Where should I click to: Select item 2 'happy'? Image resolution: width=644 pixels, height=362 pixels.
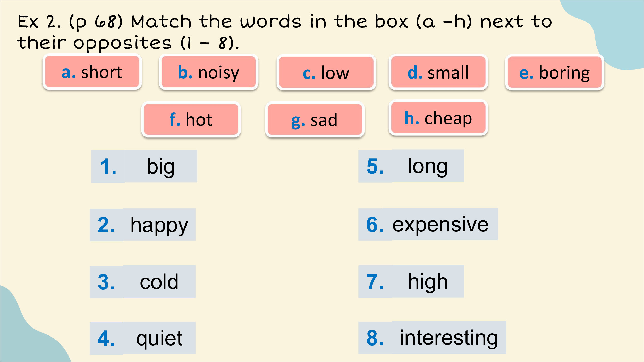click(142, 225)
